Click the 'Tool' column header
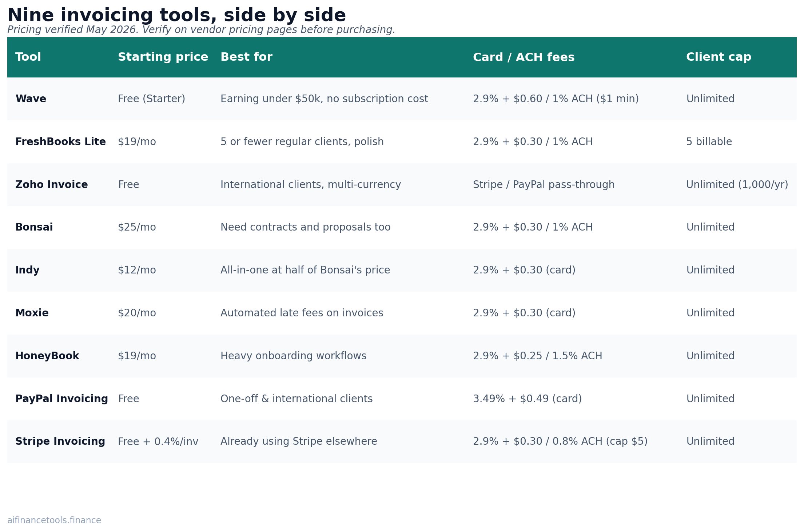The width and height of the screenshot is (804, 532). (28, 57)
